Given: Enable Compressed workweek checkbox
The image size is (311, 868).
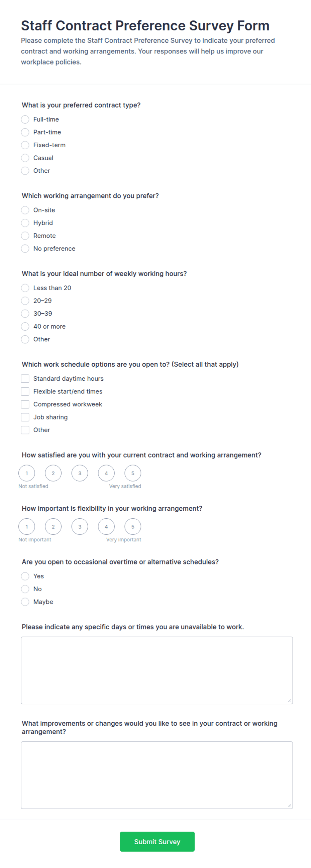Looking at the screenshot, I should [25, 404].
